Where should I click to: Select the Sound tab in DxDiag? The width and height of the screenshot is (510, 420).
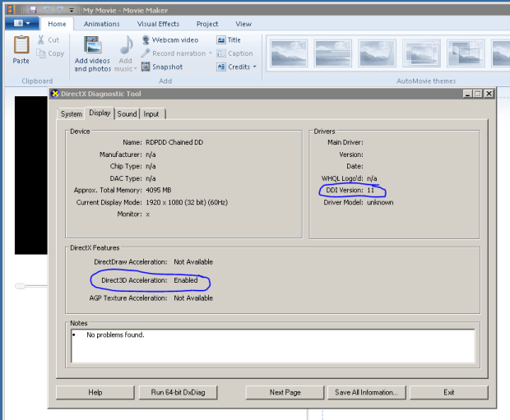click(127, 113)
